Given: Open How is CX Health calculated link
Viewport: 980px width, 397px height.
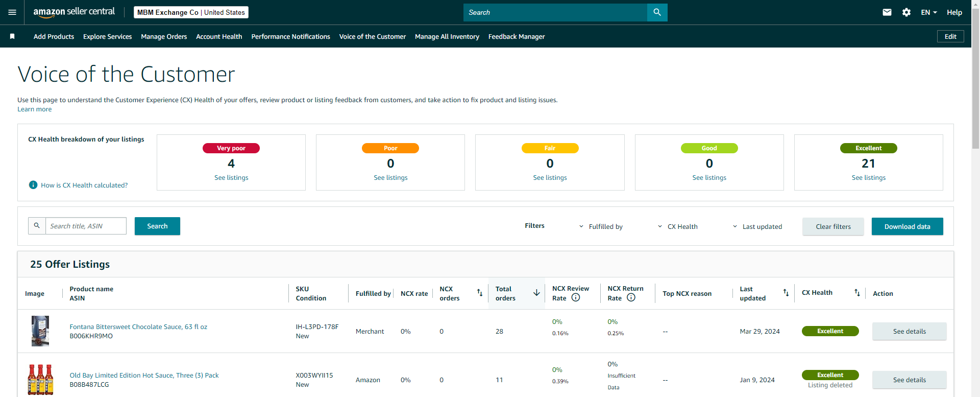Looking at the screenshot, I should [x=84, y=185].
